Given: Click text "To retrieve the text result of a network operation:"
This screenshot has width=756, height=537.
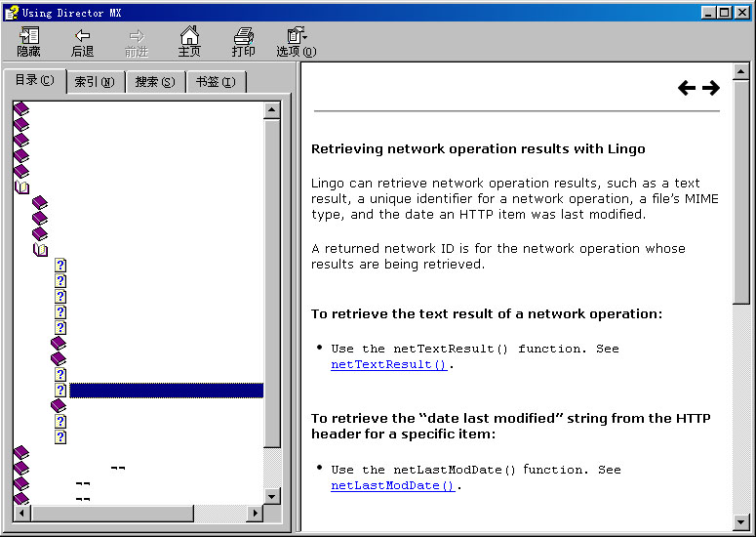Looking at the screenshot, I should (x=487, y=313).
